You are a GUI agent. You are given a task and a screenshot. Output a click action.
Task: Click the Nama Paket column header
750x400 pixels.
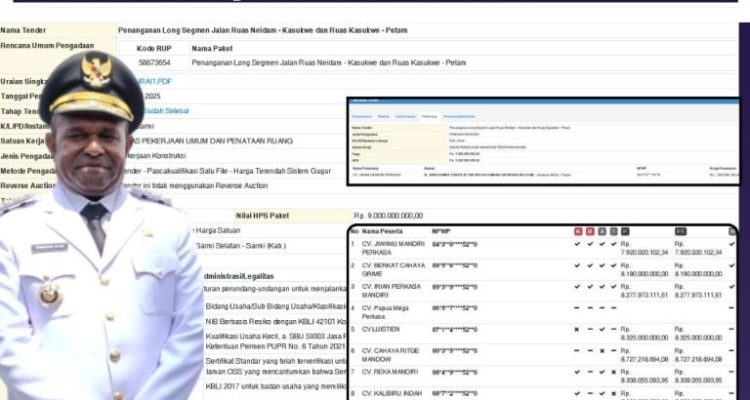point(212,48)
